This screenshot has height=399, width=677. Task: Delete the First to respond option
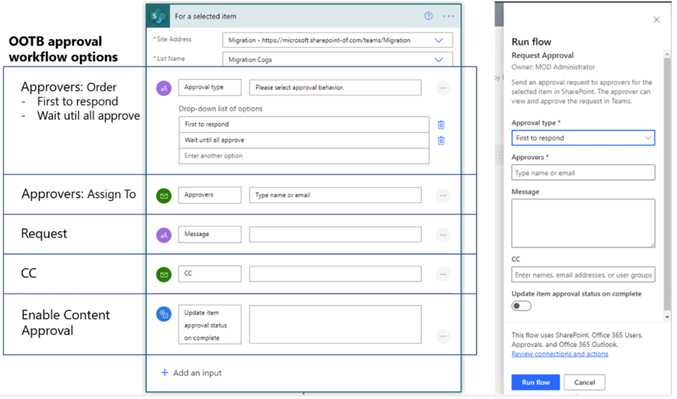tap(441, 125)
